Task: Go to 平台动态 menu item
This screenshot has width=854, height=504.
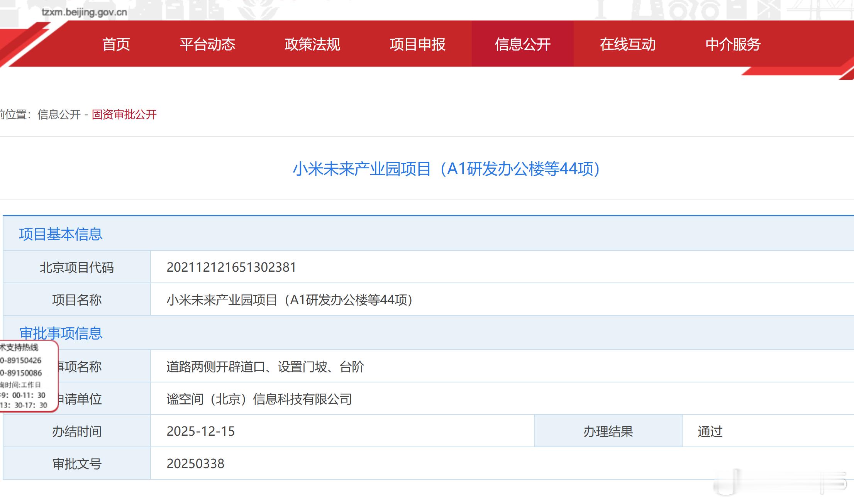Action: click(x=207, y=44)
